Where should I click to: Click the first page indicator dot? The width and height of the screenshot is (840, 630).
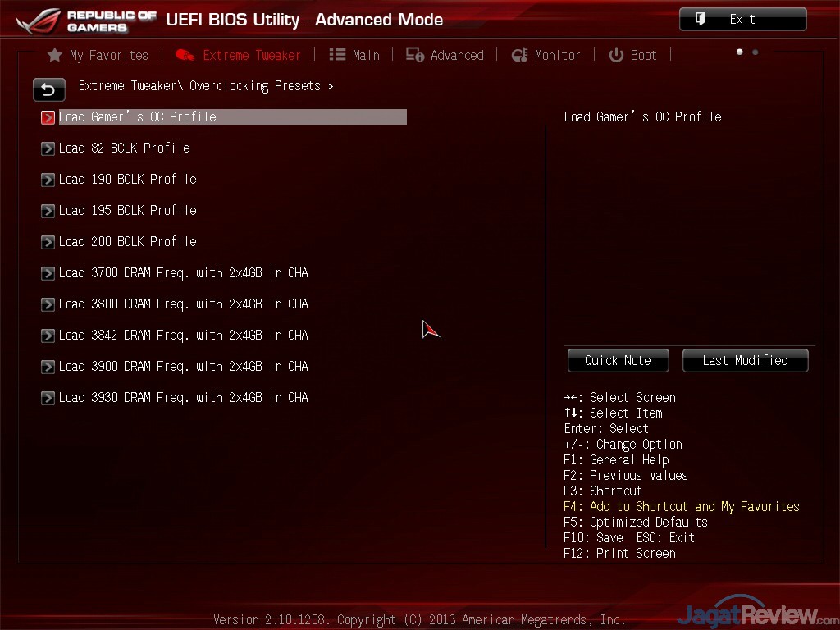point(740,52)
